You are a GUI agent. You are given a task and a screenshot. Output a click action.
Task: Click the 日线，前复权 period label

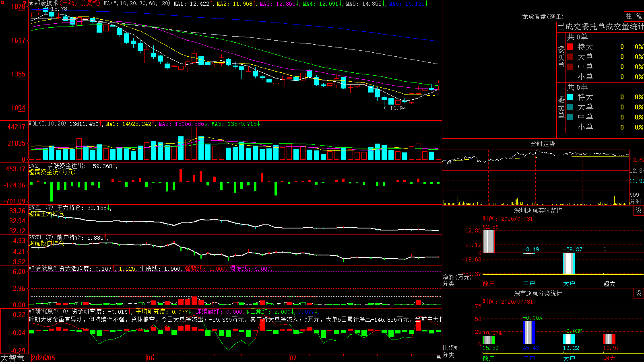(80, 3)
